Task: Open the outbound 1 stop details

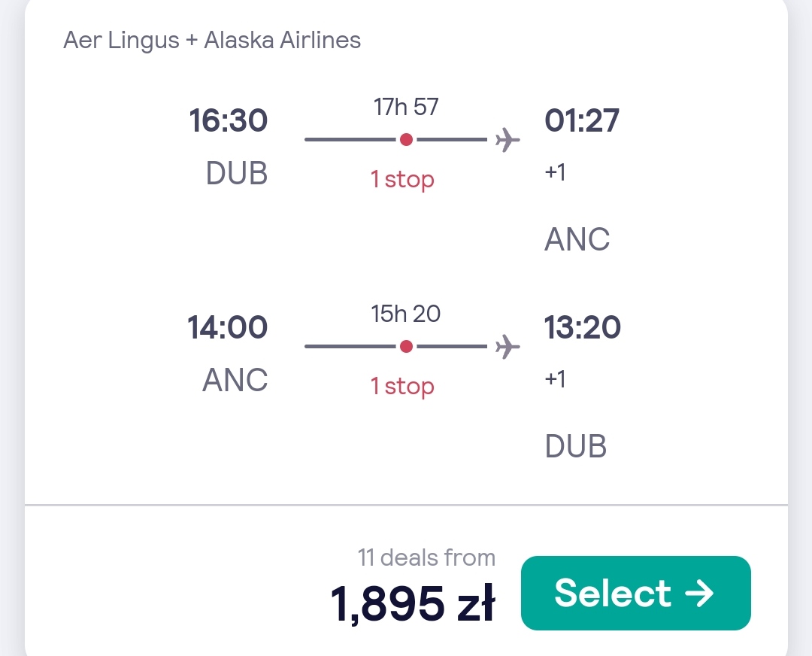Action: pos(402,180)
